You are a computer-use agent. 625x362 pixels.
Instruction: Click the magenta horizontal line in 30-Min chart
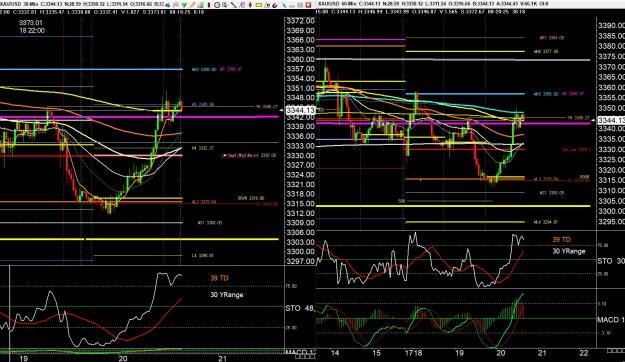tap(140, 117)
